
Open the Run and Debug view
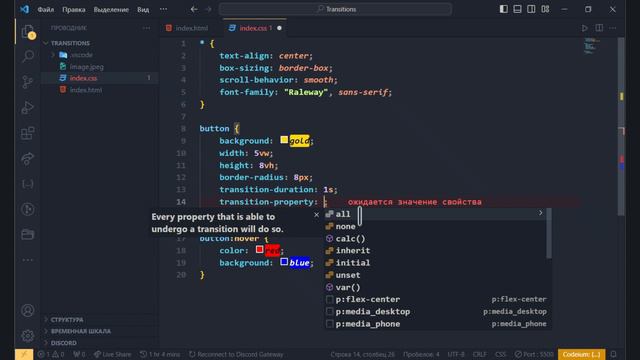28,108
